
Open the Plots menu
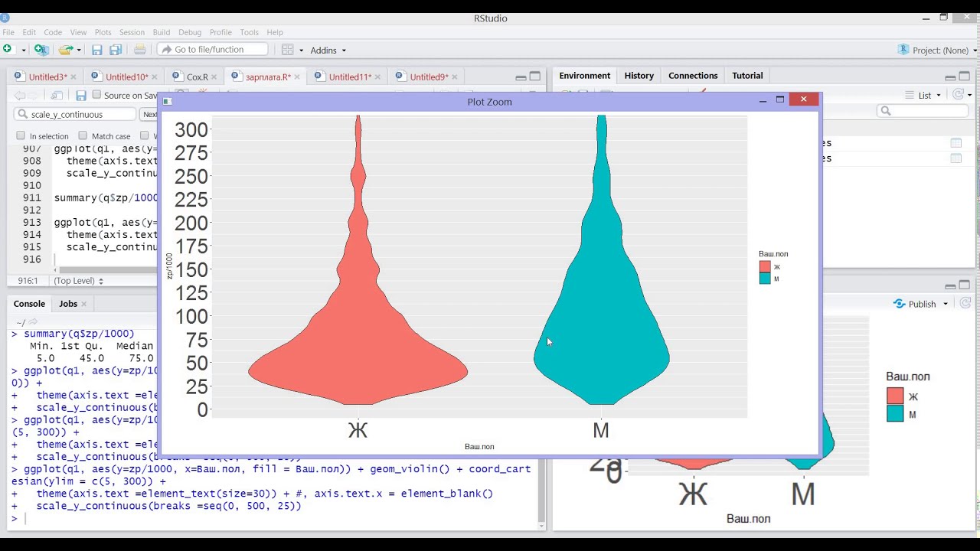(x=103, y=32)
